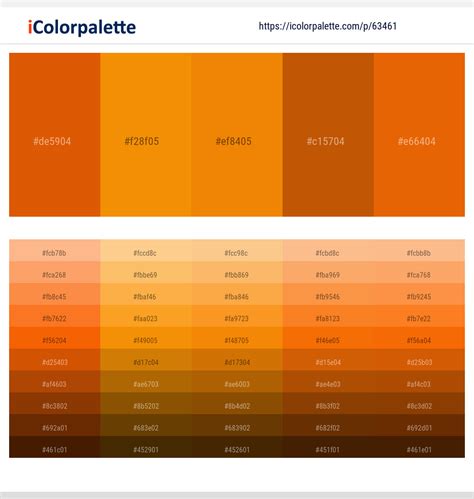Select the #8b3f02 shade cell
The height and width of the screenshot is (499, 474).
click(328, 403)
